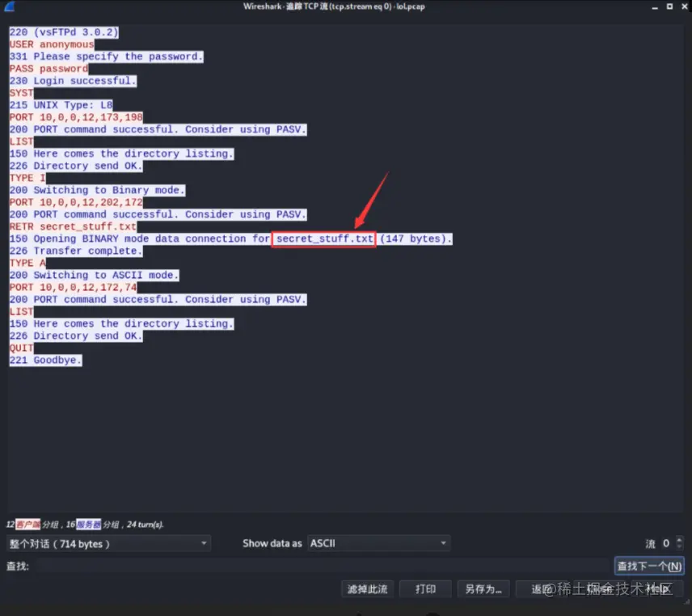Screen dimensions: 692x616
Task: Click the Back button
Action: (541, 589)
